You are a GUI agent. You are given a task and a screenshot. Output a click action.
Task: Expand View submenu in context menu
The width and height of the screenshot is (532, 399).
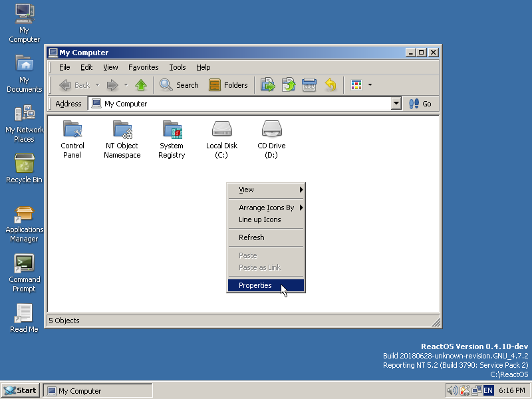(x=266, y=190)
